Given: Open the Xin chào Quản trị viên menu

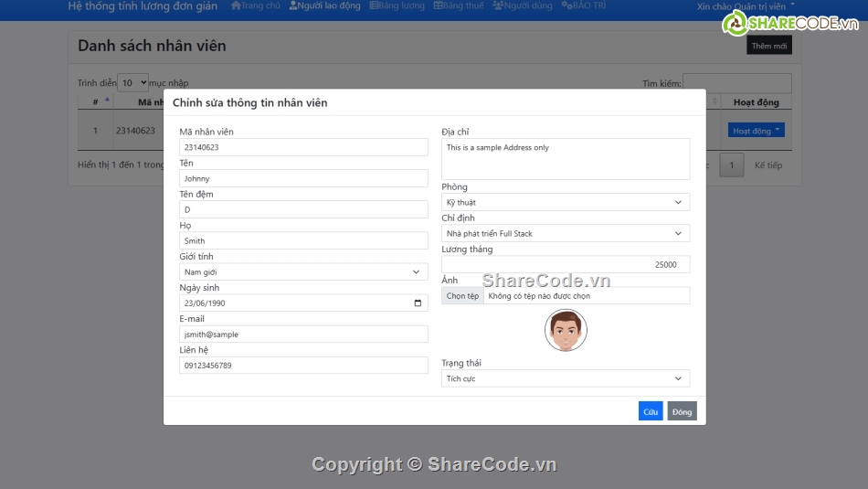Looking at the screenshot, I should click(x=746, y=6).
